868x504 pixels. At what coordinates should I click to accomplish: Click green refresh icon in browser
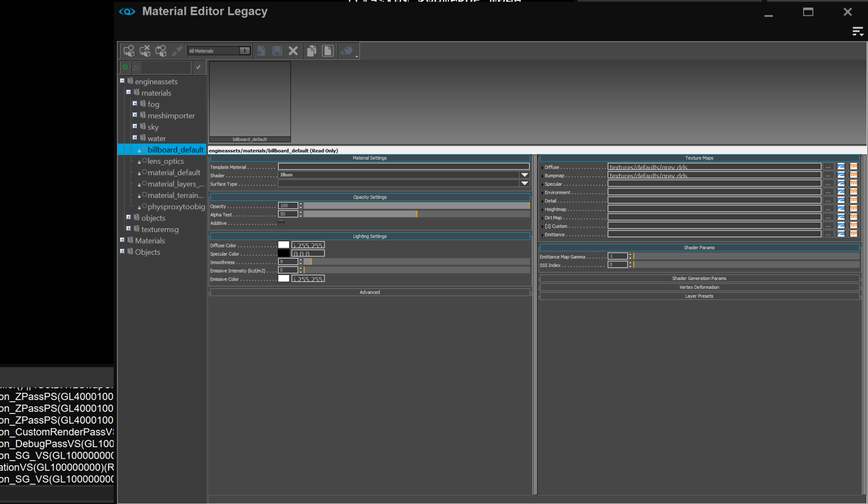(125, 67)
